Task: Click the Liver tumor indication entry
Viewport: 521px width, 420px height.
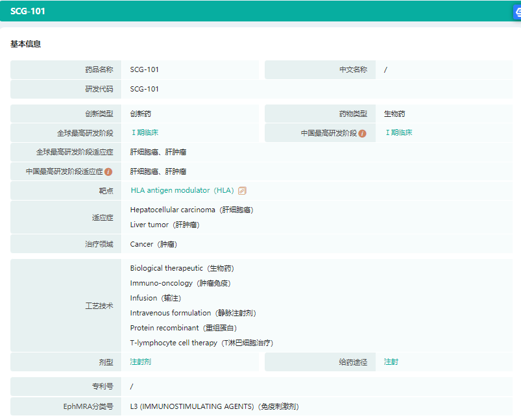Action: pos(164,225)
